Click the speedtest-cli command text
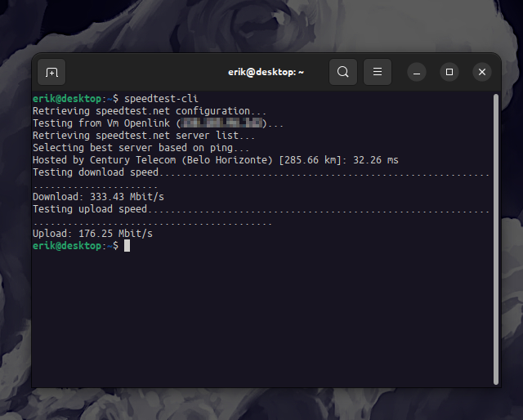 tap(161, 99)
